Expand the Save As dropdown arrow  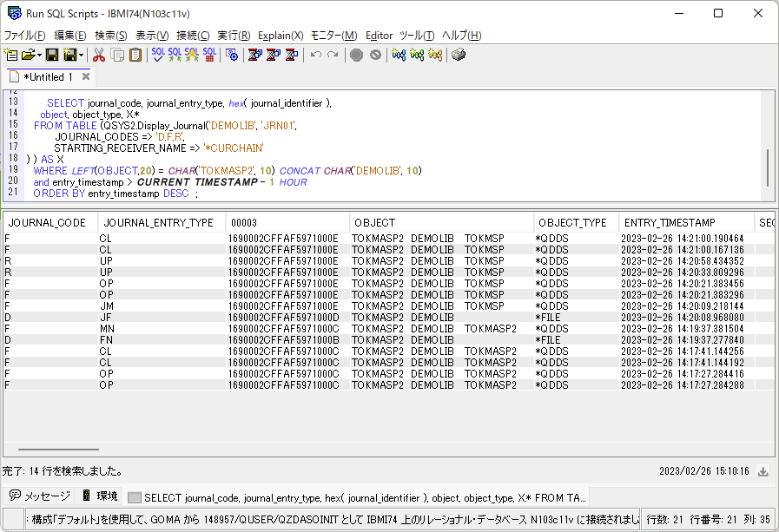click(81, 55)
